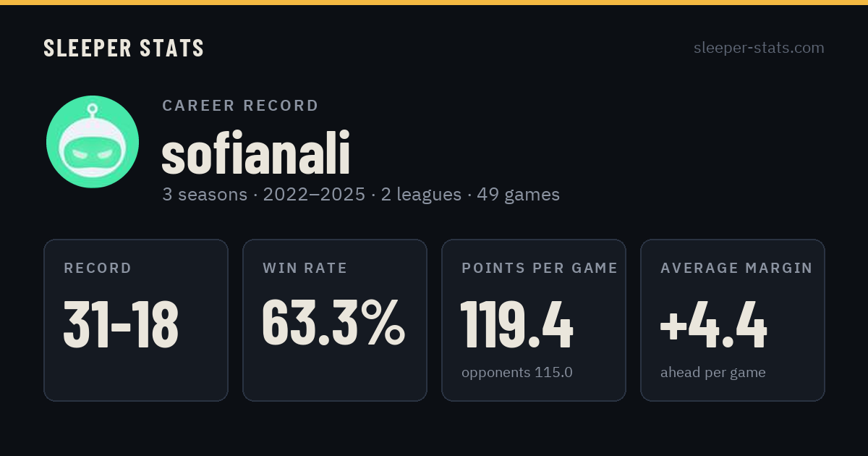Click the WIN RATE title label
This screenshot has width=868, height=456.
click(x=305, y=269)
